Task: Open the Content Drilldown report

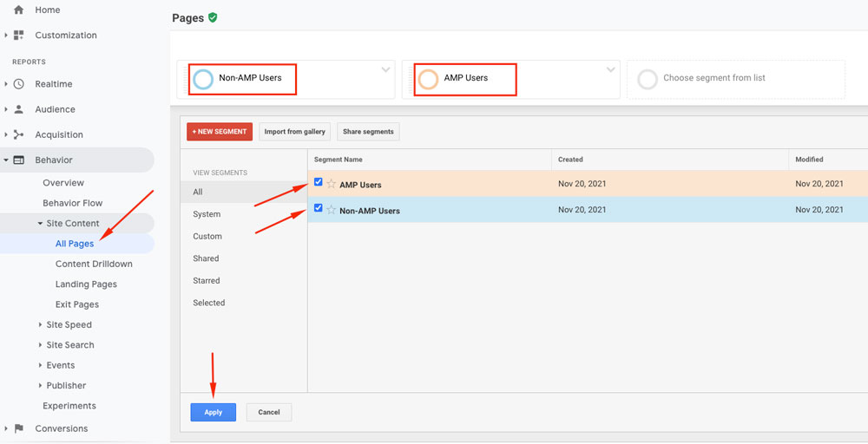Action: tap(94, 264)
